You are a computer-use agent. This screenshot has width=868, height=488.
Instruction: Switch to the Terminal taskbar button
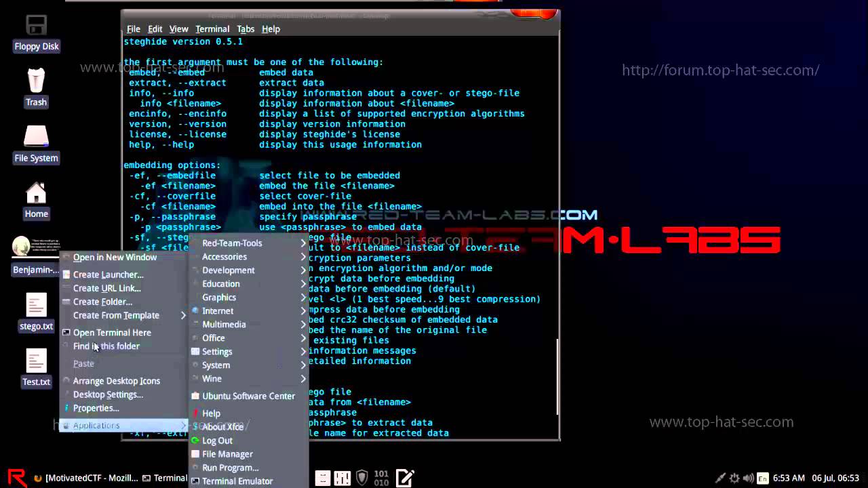coord(165,478)
